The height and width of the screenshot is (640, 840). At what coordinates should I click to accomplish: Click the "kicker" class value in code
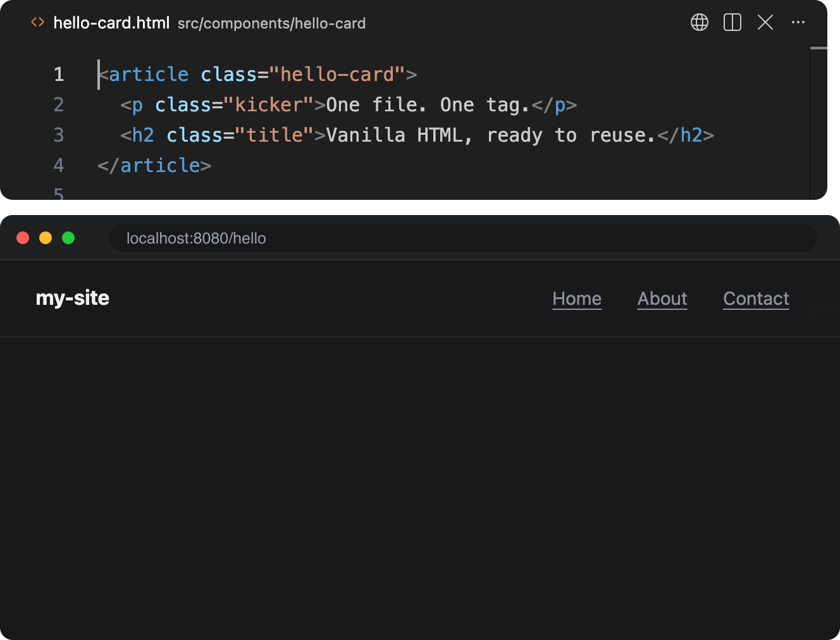click(269, 104)
